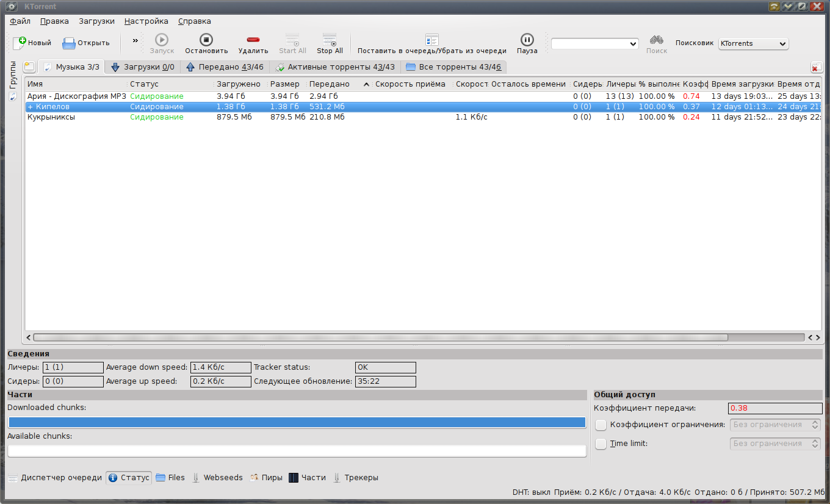Pause all torrents with Пауза icon
The height and width of the screenshot is (504, 830).
[x=527, y=40]
